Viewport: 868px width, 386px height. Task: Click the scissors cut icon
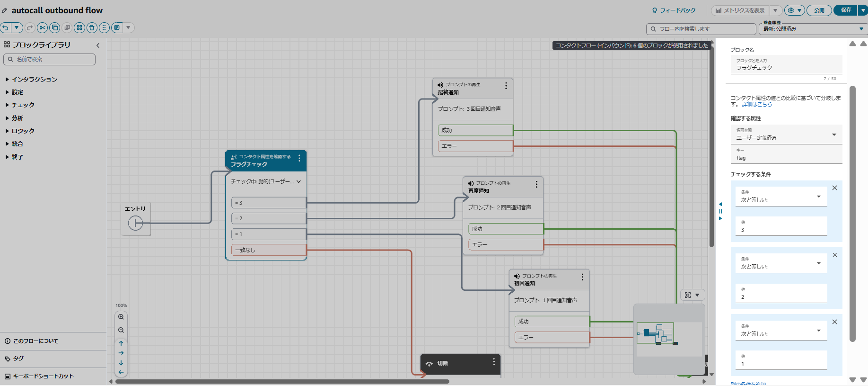[x=43, y=28]
